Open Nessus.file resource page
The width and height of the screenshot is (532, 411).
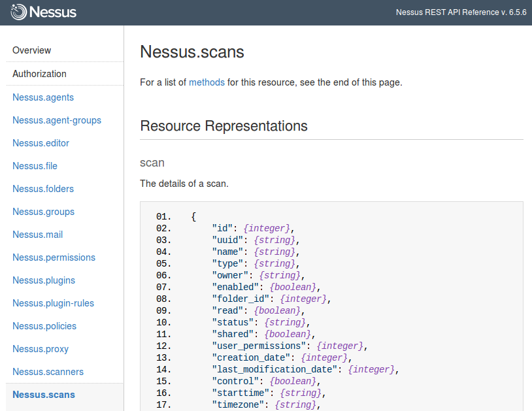pyautogui.click(x=35, y=166)
